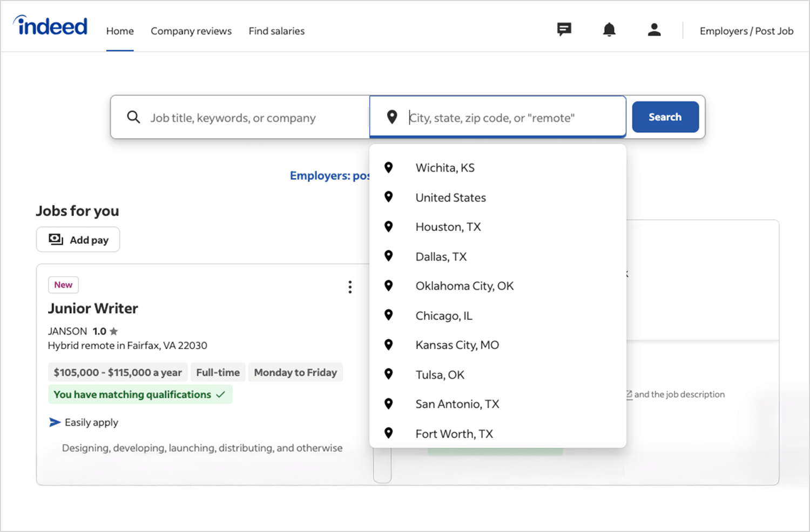Click the location pin in the search field
The width and height of the screenshot is (810, 532).
pyautogui.click(x=392, y=117)
